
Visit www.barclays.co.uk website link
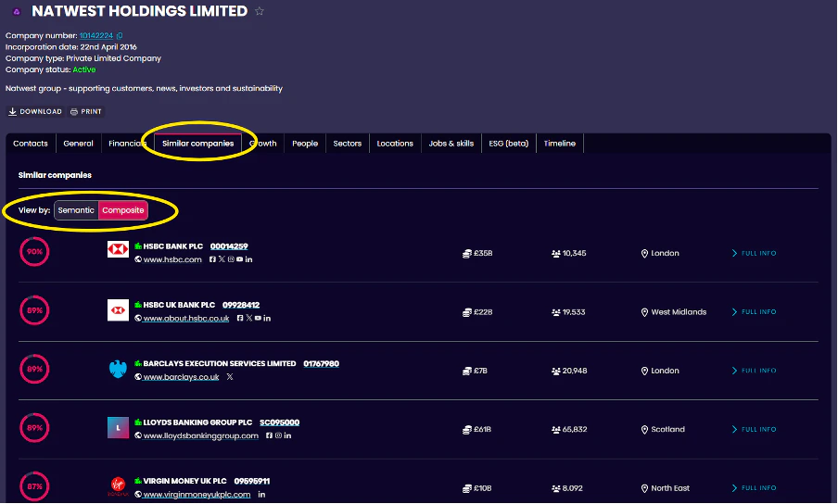(181, 377)
